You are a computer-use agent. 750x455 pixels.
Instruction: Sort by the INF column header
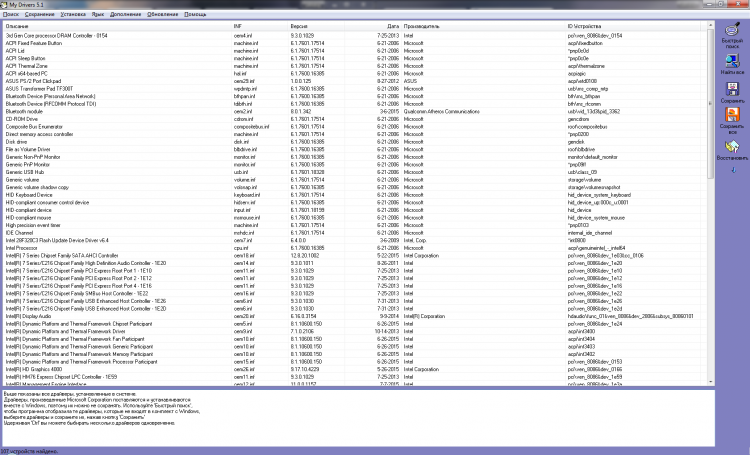(260, 26)
